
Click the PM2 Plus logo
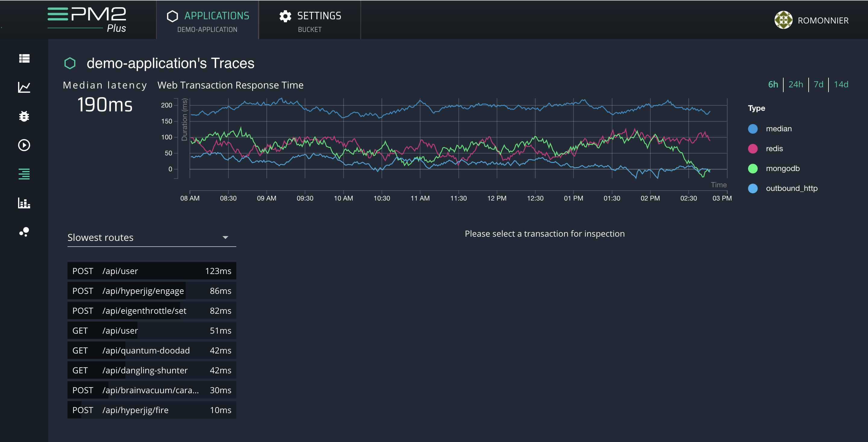(87, 20)
